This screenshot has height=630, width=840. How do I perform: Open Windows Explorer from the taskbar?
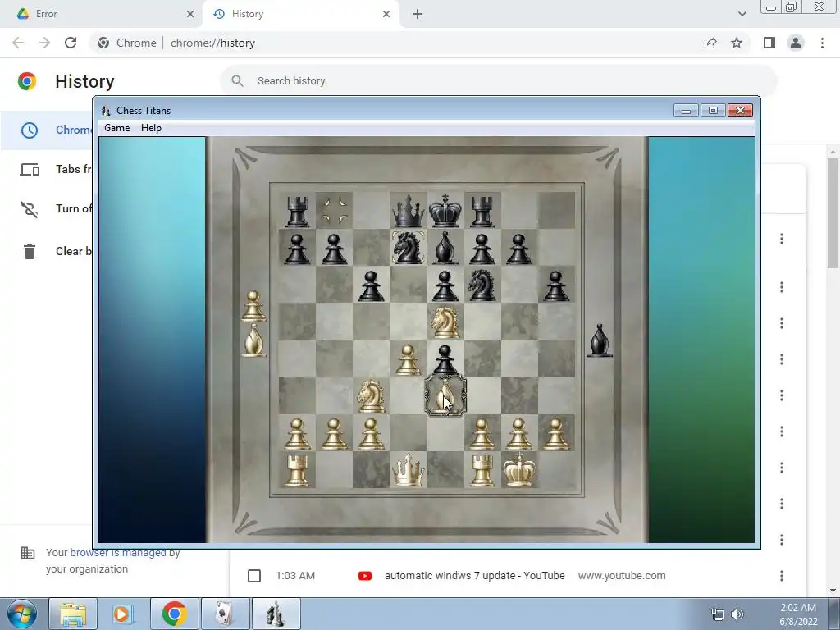coord(73,614)
